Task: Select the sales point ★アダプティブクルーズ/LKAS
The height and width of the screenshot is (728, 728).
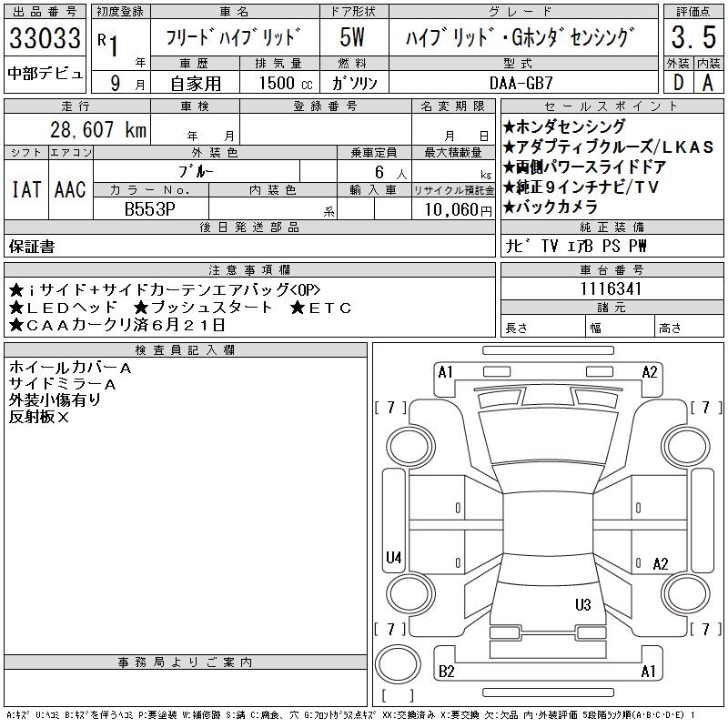Action: 608,147
